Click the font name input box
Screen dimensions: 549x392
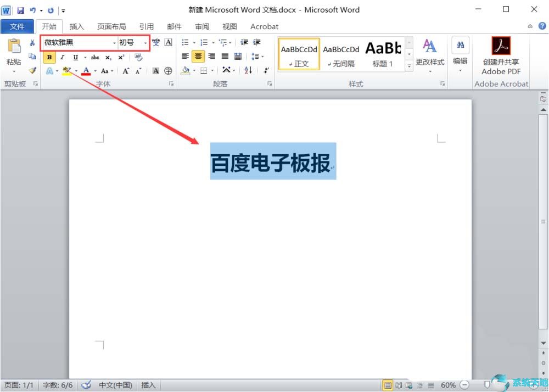[x=76, y=43]
